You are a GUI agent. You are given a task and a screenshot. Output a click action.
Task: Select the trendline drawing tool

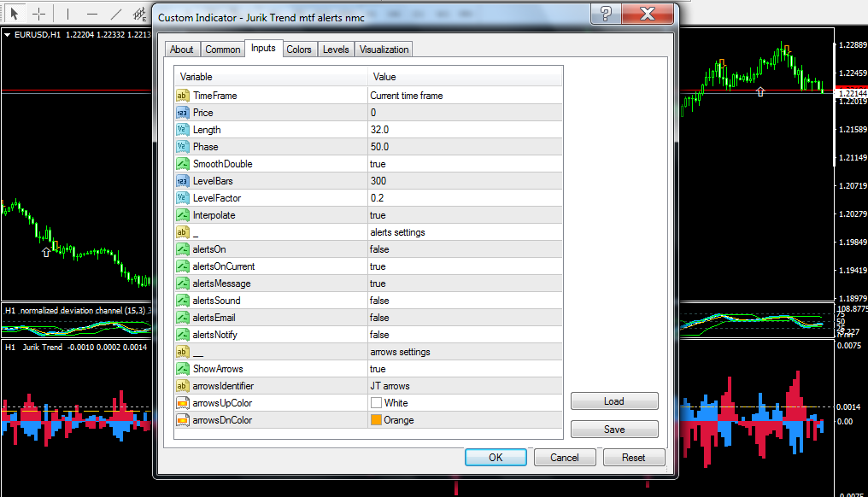tap(116, 14)
